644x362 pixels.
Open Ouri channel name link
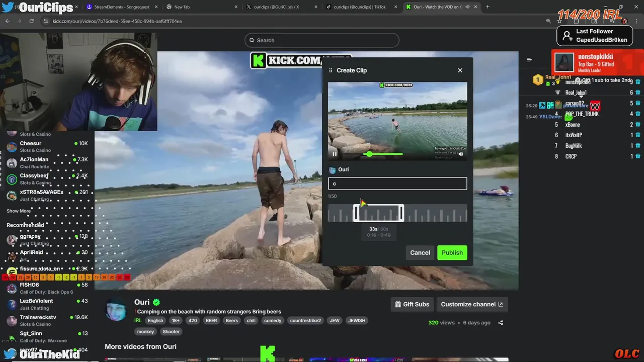[x=142, y=302]
